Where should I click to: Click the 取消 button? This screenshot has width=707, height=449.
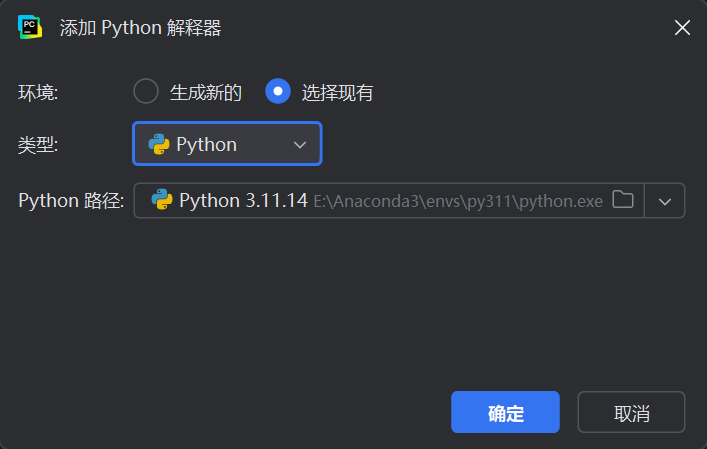(x=631, y=412)
